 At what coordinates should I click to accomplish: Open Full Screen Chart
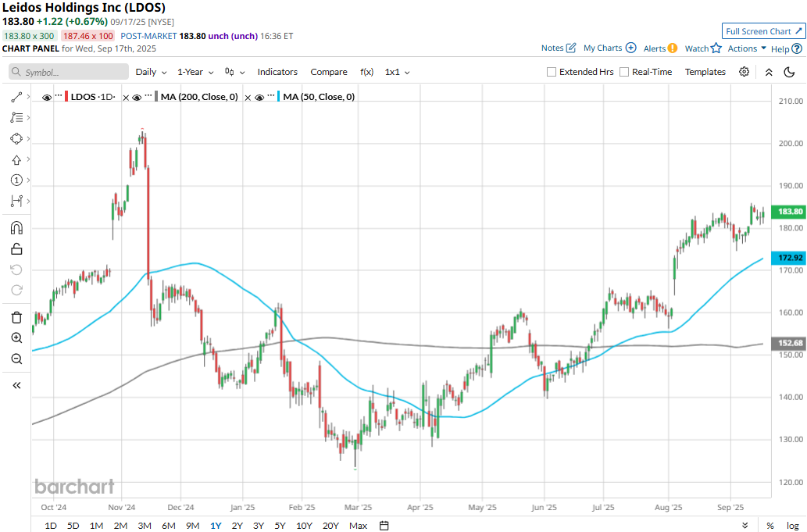(764, 31)
